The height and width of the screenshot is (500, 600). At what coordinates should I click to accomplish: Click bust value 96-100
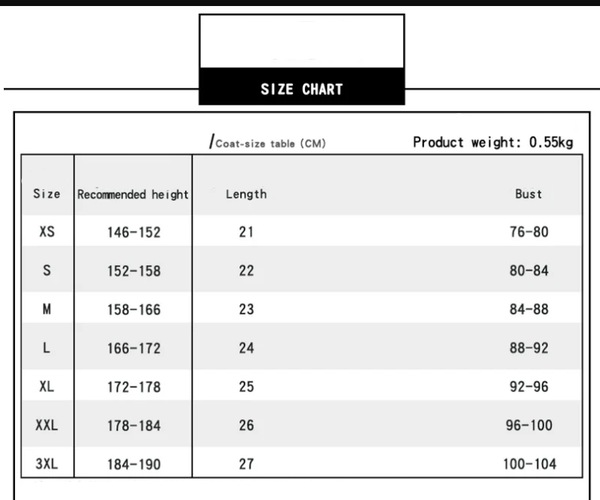tap(529, 425)
